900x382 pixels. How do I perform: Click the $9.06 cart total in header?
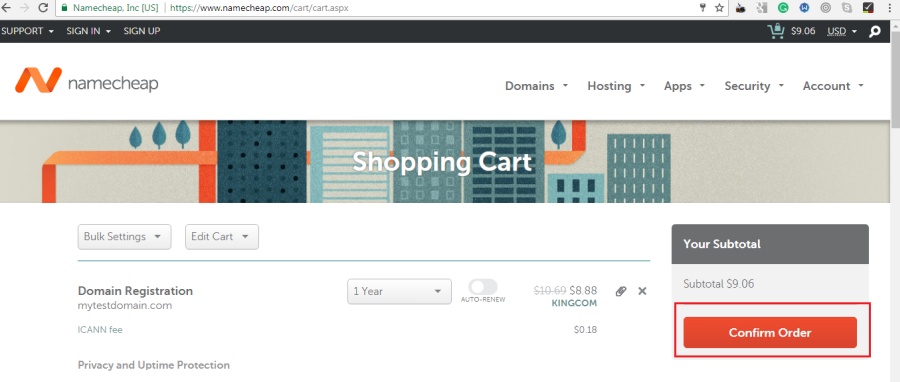(x=803, y=31)
